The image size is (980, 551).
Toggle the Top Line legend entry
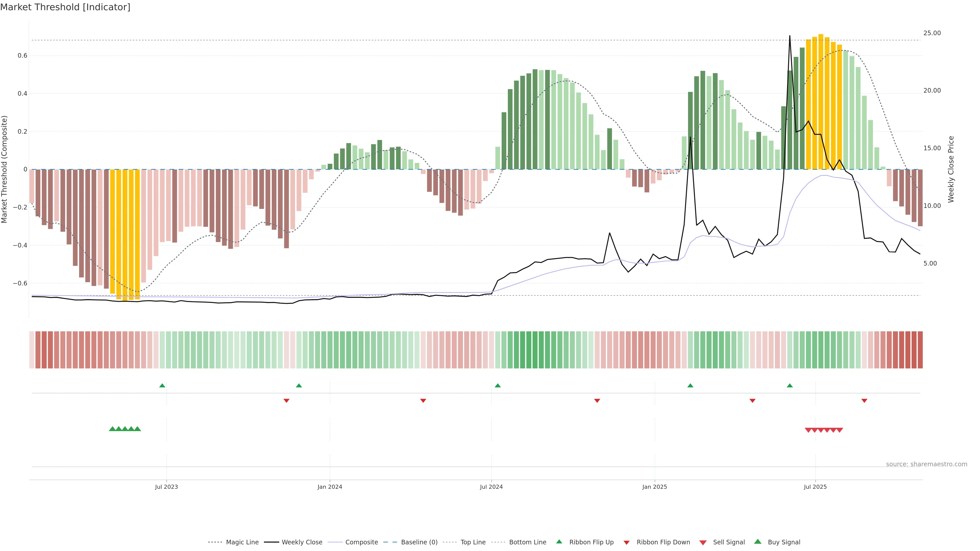pyautogui.click(x=473, y=542)
